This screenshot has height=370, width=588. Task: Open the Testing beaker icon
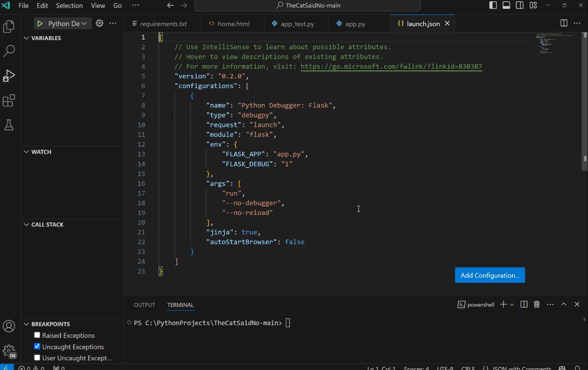[x=9, y=125]
